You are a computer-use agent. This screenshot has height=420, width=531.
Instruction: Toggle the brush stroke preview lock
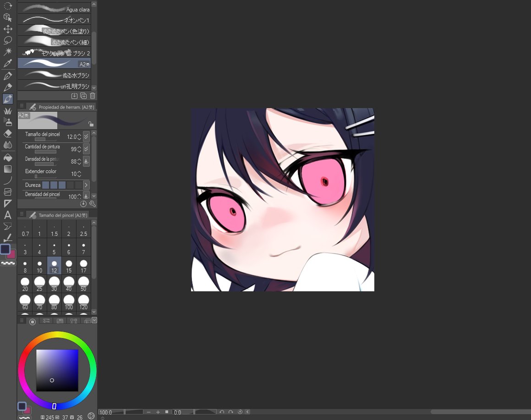click(91, 124)
